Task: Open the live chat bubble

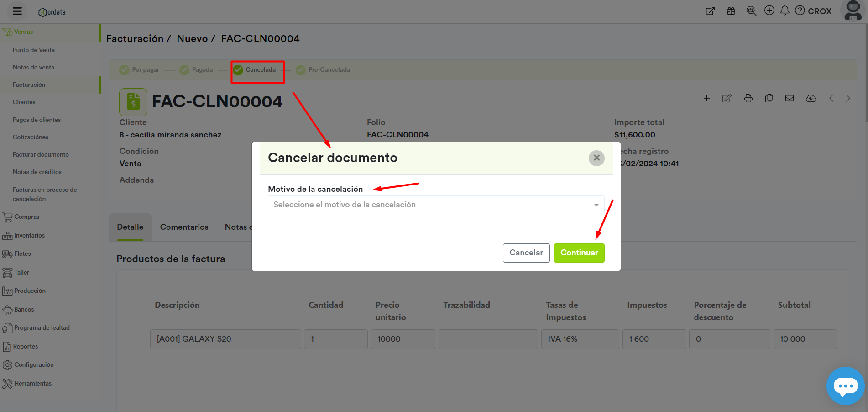Action: coord(845,386)
